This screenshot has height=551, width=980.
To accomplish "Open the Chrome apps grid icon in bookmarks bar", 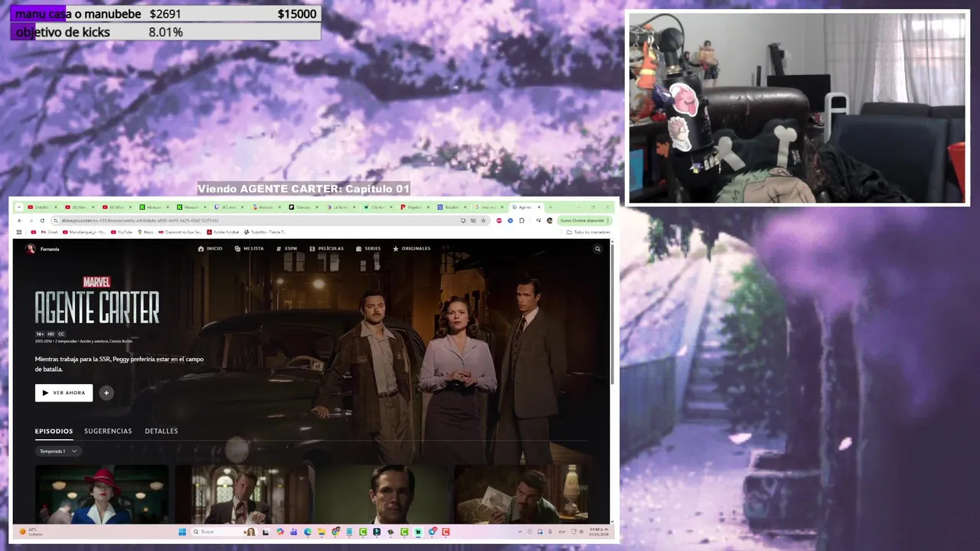I will click(19, 232).
